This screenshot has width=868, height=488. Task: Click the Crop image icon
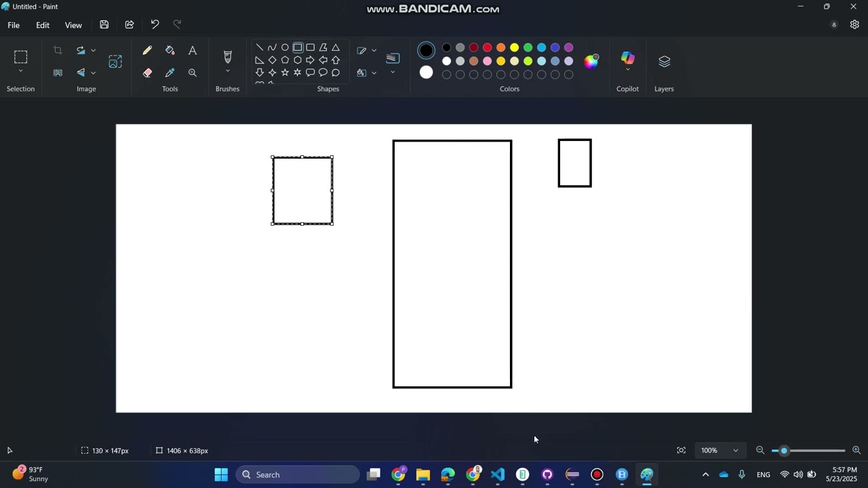pyautogui.click(x=58, y=50)
